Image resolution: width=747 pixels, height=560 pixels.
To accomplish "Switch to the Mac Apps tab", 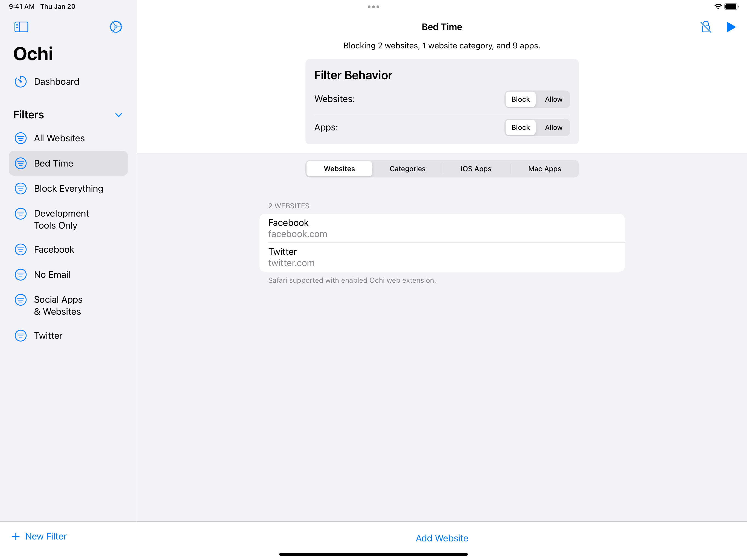I will [544, 168].
